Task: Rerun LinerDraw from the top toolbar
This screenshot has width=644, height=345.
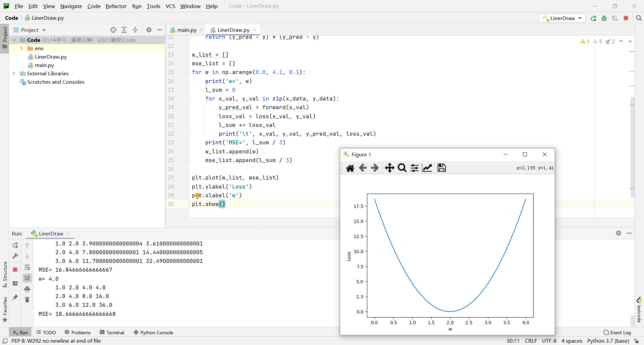Action: point(593,18)
